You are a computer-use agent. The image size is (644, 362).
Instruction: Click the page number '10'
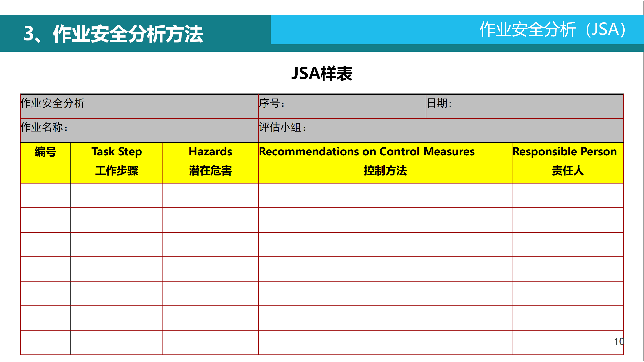pyautogui.click(x=619, y=341)
